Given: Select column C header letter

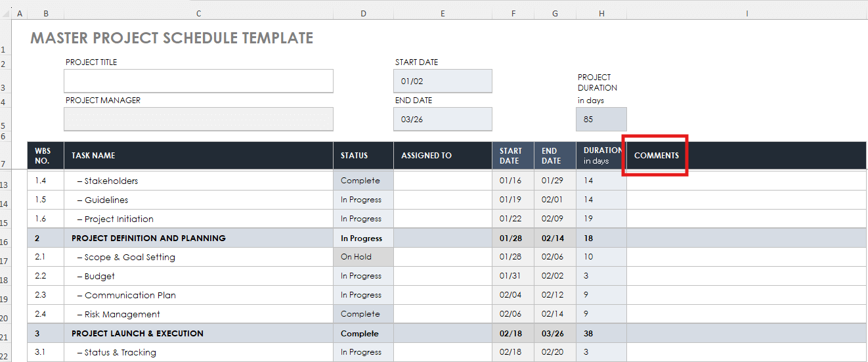Looking at the screenshot, I should [x=198, y=14].
